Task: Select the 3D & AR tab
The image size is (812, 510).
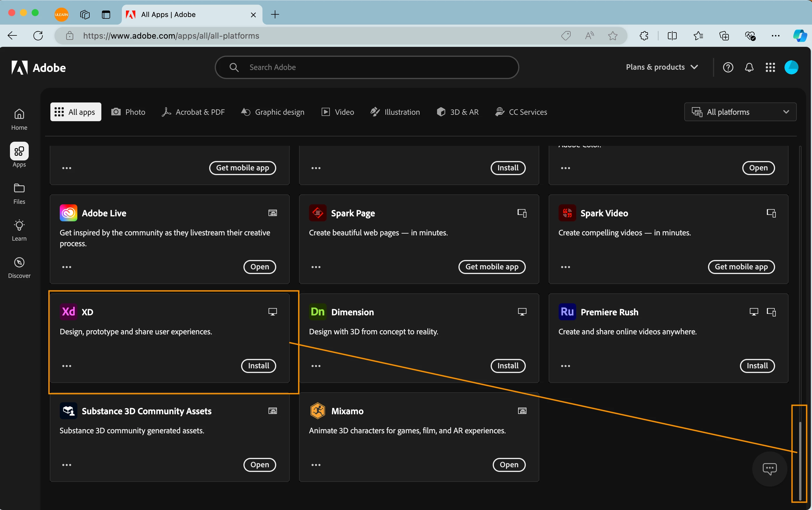Action: click(x=457, y=112)
